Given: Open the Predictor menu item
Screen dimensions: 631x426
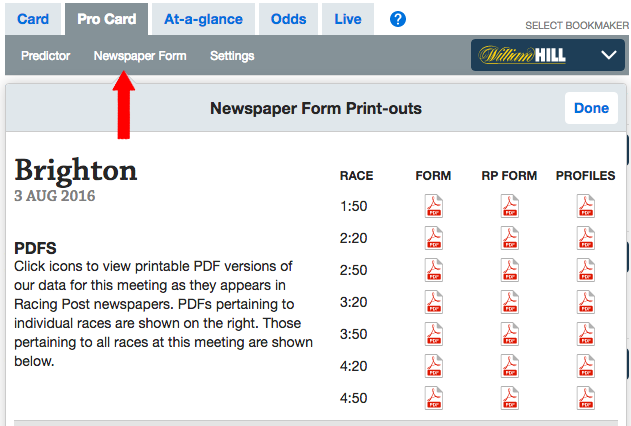Looking at the screenshot, I should tap(45, 56).
